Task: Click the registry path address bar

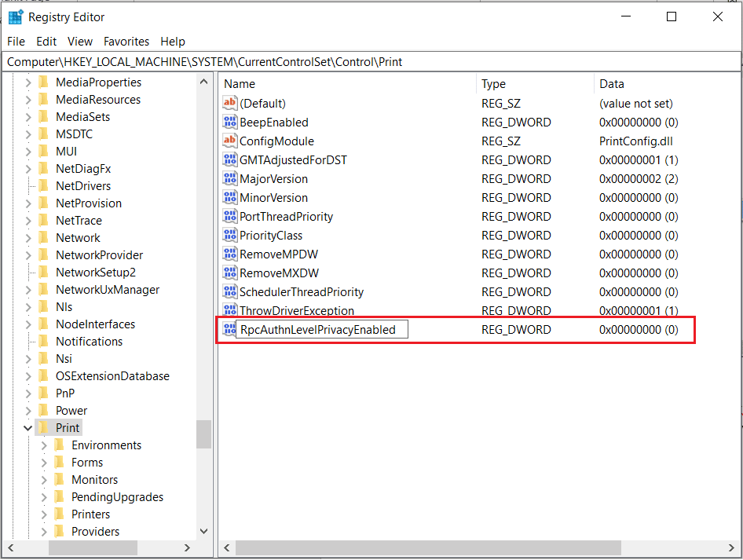Action: pos(371,62)
